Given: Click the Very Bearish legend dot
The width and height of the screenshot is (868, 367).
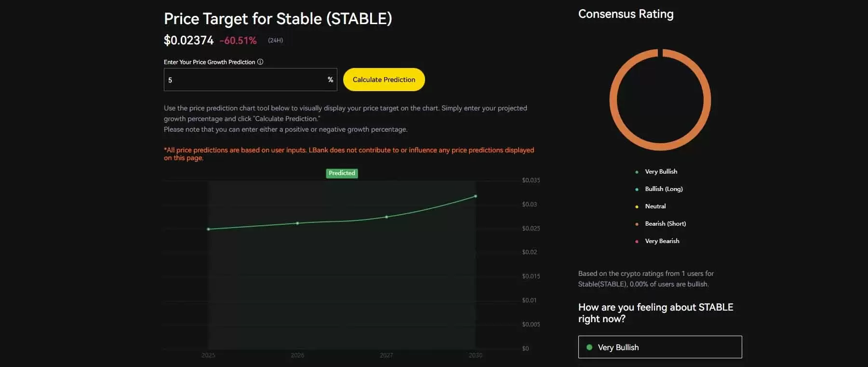Looking at the screenshot, I should pyautogui.click(x=637, y=241).
